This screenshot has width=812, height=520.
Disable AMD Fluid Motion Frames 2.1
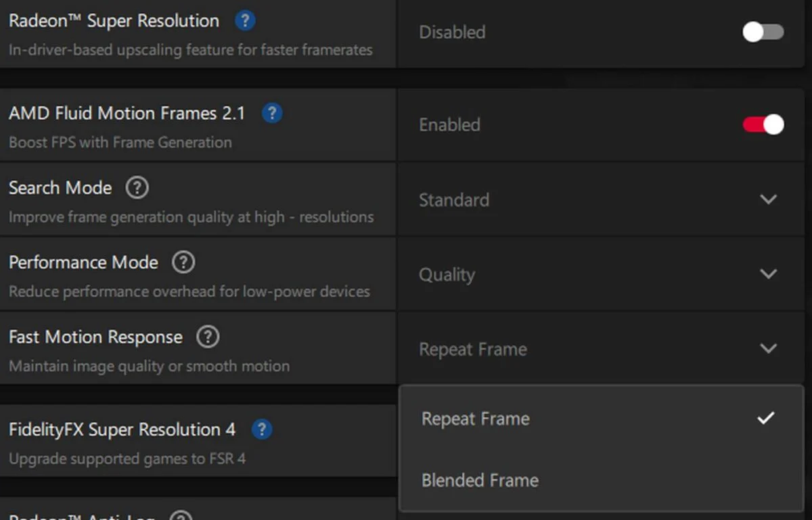tap(763, 124)
